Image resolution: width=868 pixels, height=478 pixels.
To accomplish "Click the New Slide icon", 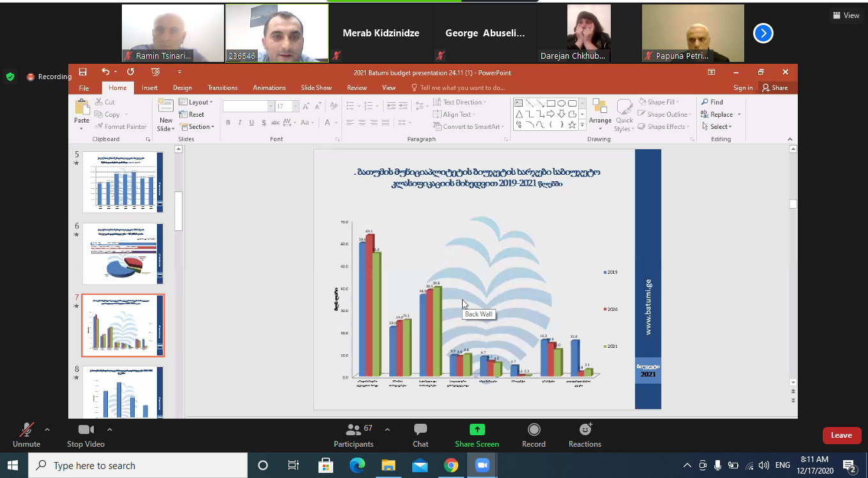I will pyautogui.click(x=166, y=108).
